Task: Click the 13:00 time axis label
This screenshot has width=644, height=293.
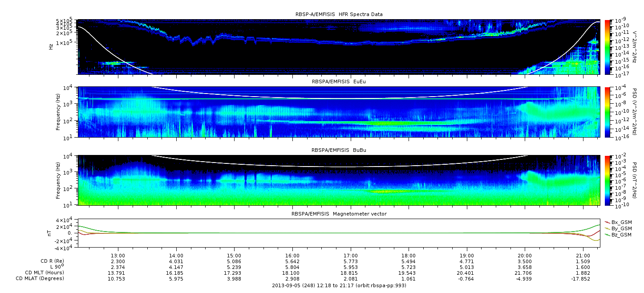Action: coord(118,256)
